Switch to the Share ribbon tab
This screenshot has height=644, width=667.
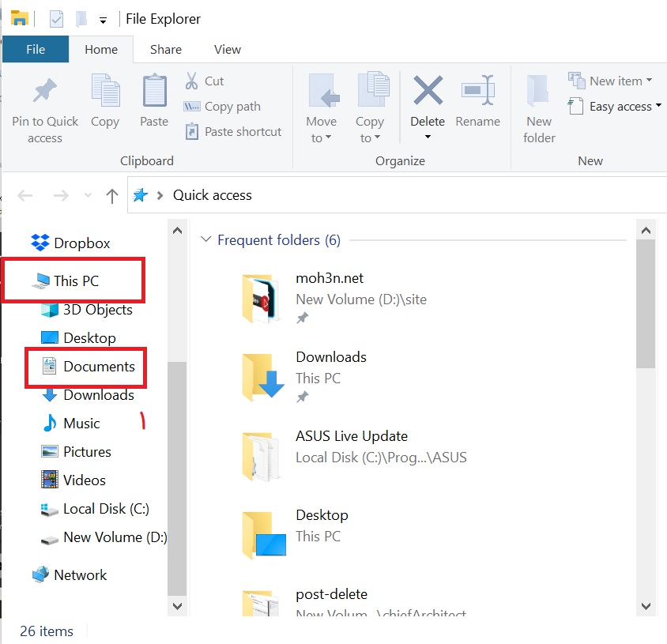tap(166, 49)
